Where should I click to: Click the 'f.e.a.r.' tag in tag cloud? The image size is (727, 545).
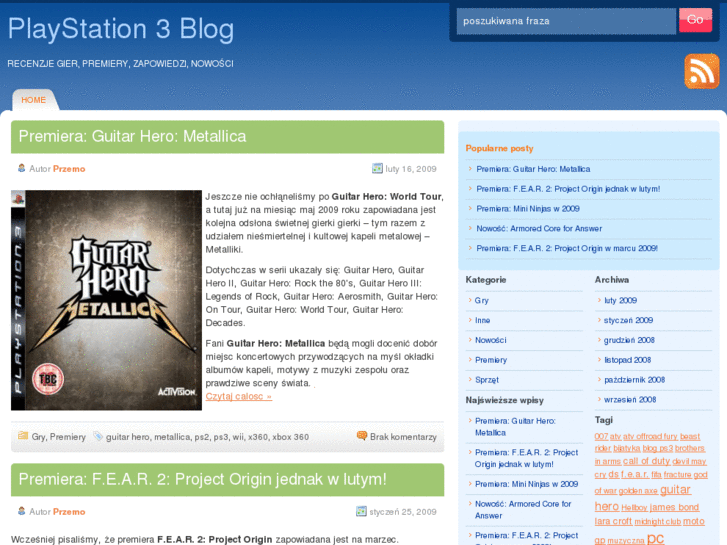[634, 474]
